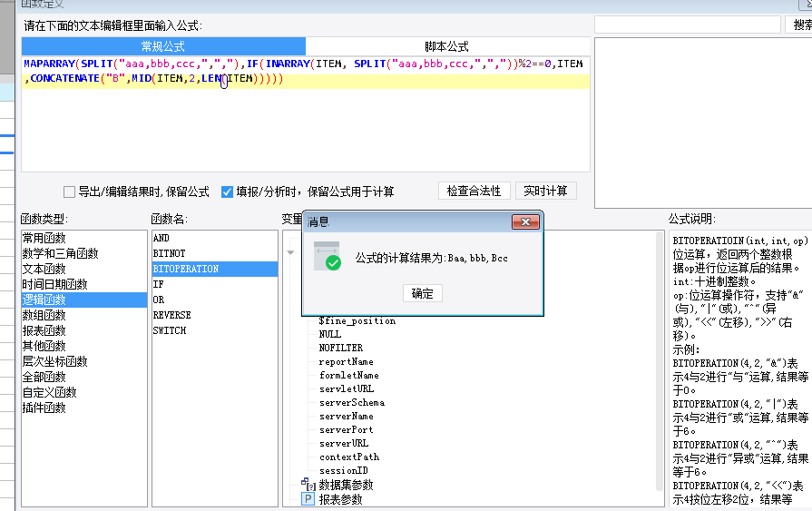812x511 pixels.
Task: Select serverPort variable
Action: (346, 429)
